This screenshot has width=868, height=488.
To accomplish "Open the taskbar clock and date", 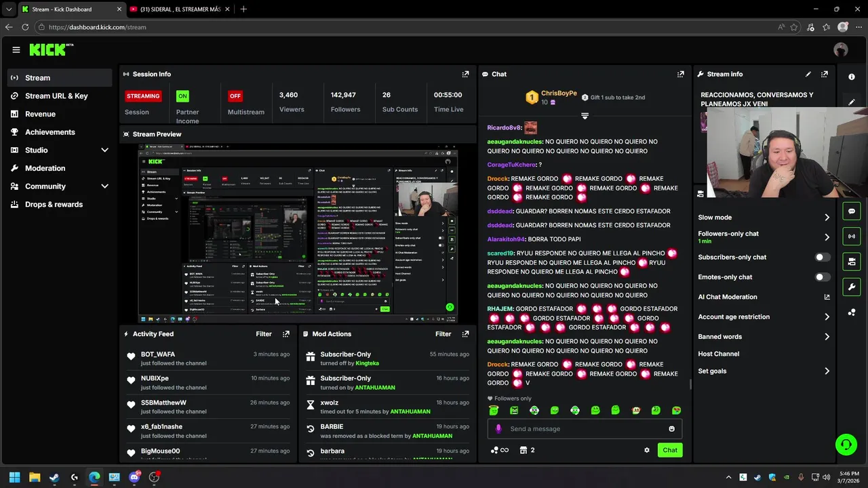I will tap(849, 477).
